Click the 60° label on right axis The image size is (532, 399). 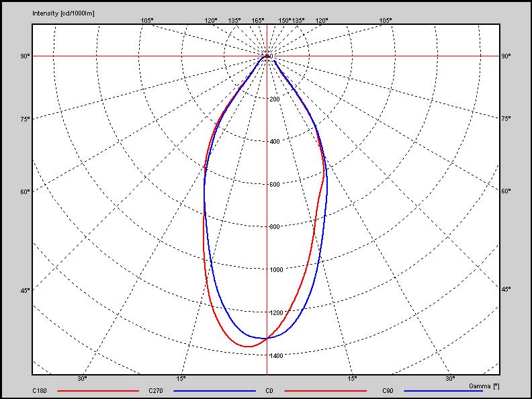pos(506,191)
